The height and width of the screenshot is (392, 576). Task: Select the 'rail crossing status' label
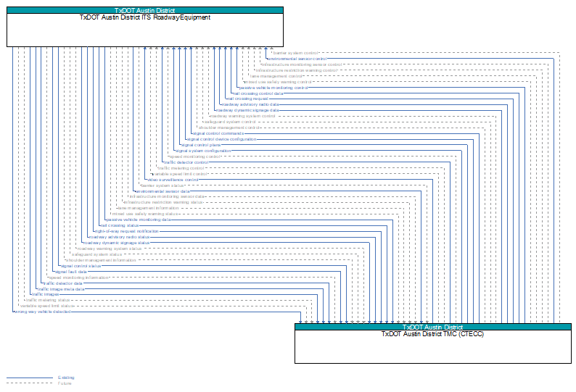coord(120,225)
